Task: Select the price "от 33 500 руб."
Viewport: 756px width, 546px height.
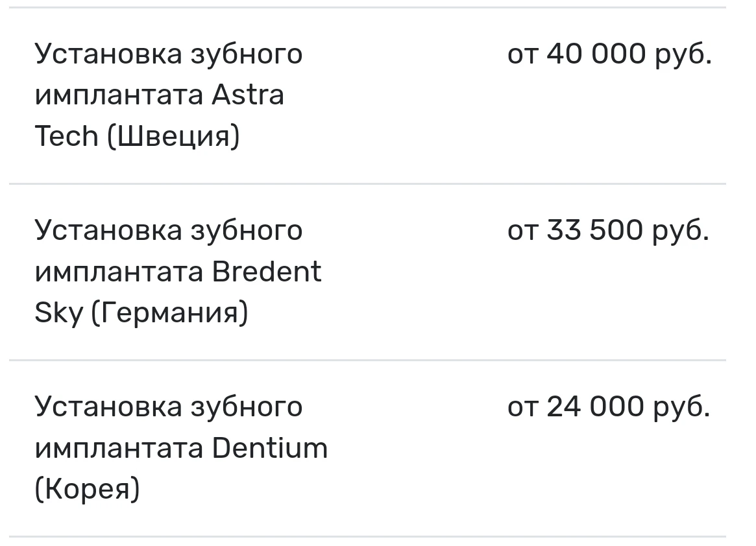Action: click(608, 230)
